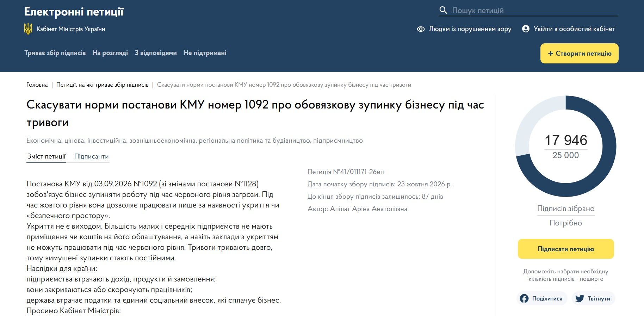Click Кабінет Міністрів України header link
644x316 pixels.
pyautogui.click(x=71, y=29)
